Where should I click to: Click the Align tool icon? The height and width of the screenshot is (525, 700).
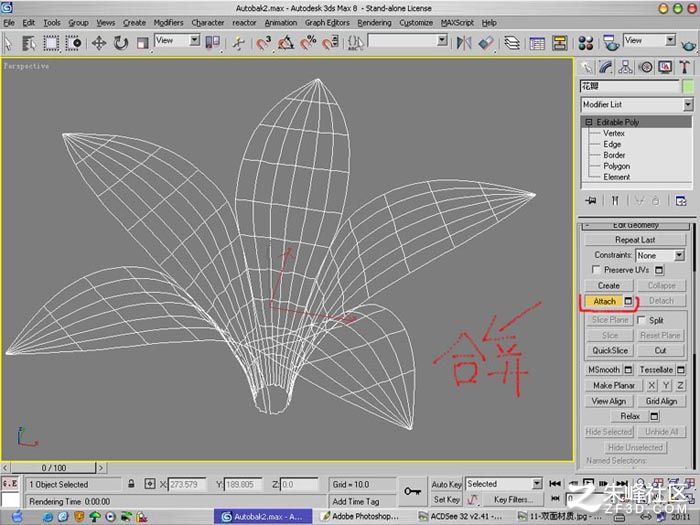coord(486,43)
